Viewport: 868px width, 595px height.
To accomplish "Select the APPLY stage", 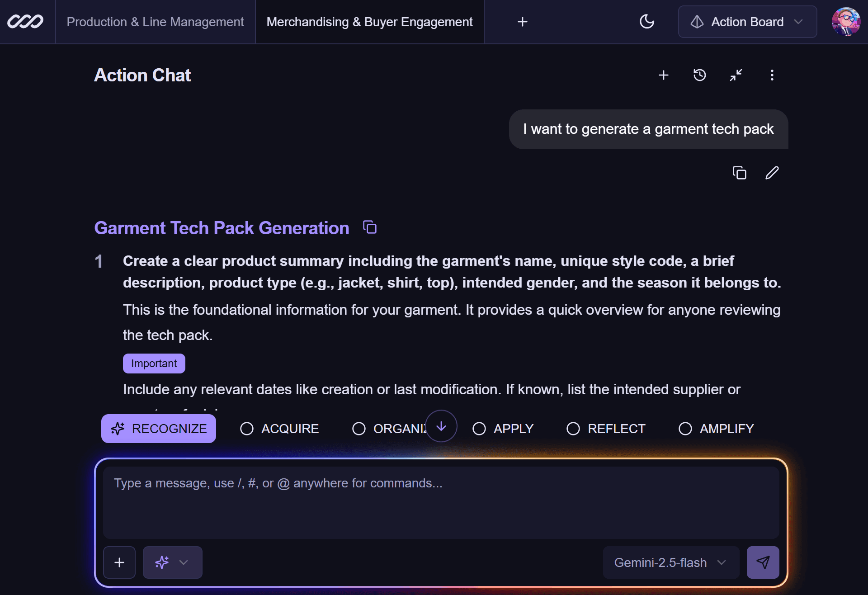I will pyautogui.click(x=503, y=429).
